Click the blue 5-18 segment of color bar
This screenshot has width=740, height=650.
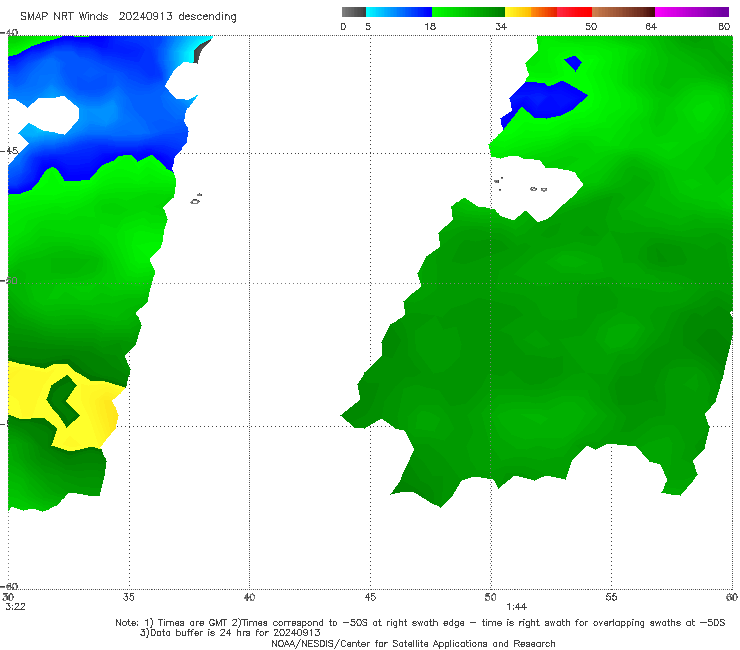coord(399,12)
